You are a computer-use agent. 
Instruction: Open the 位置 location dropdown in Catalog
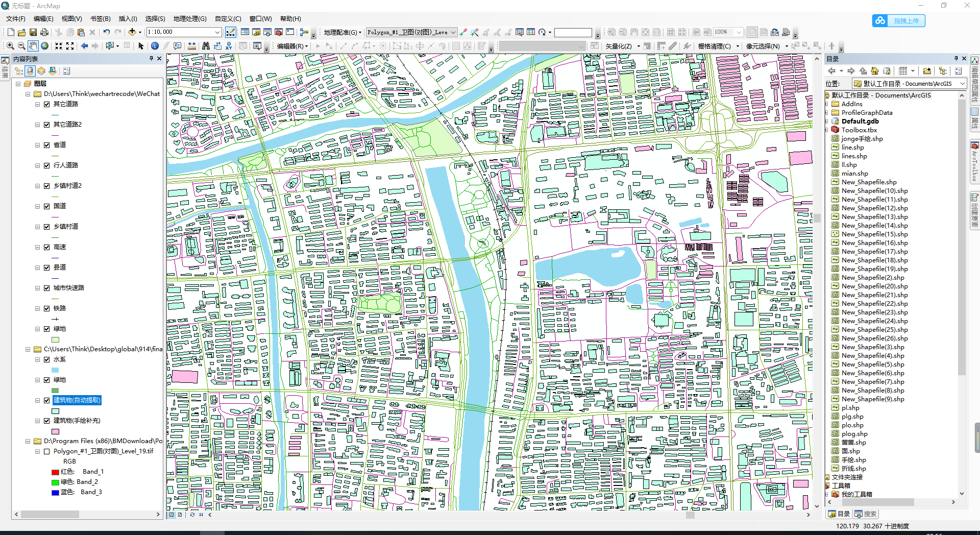point(963,84)
